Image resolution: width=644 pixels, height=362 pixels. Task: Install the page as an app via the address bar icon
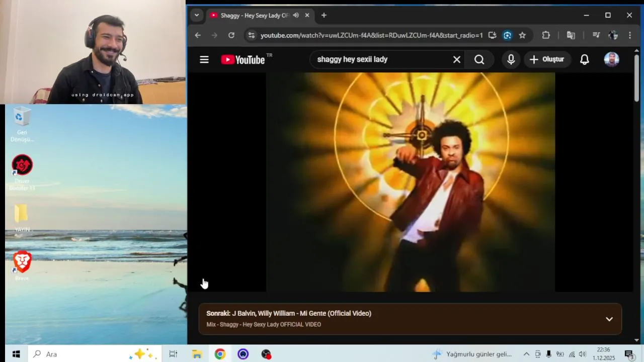tap(492, 35)
